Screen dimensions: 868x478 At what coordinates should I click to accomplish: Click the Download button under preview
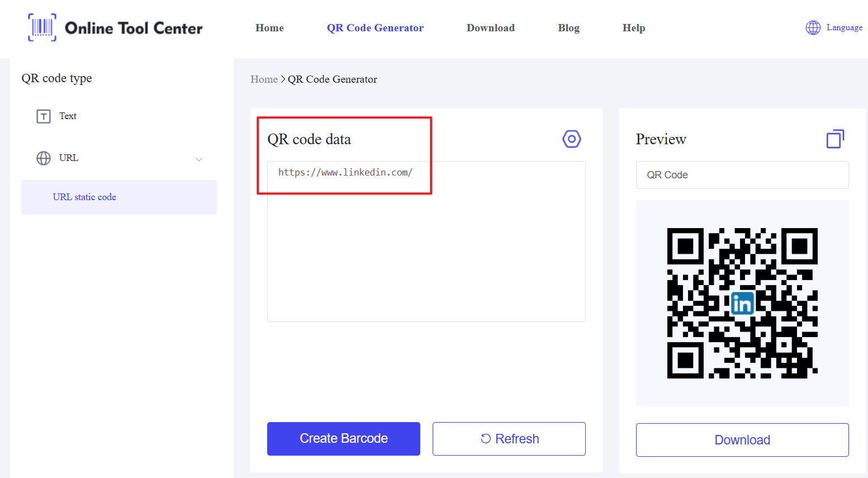point(742,440)
